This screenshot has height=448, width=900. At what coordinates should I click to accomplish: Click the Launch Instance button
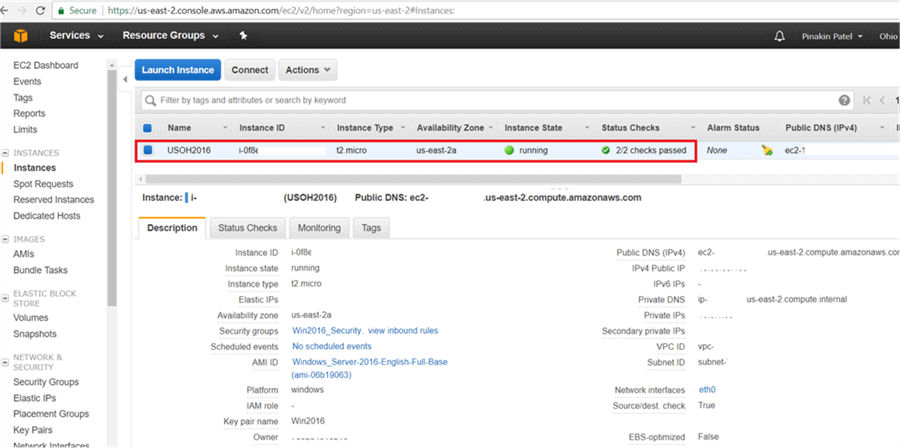178,70
